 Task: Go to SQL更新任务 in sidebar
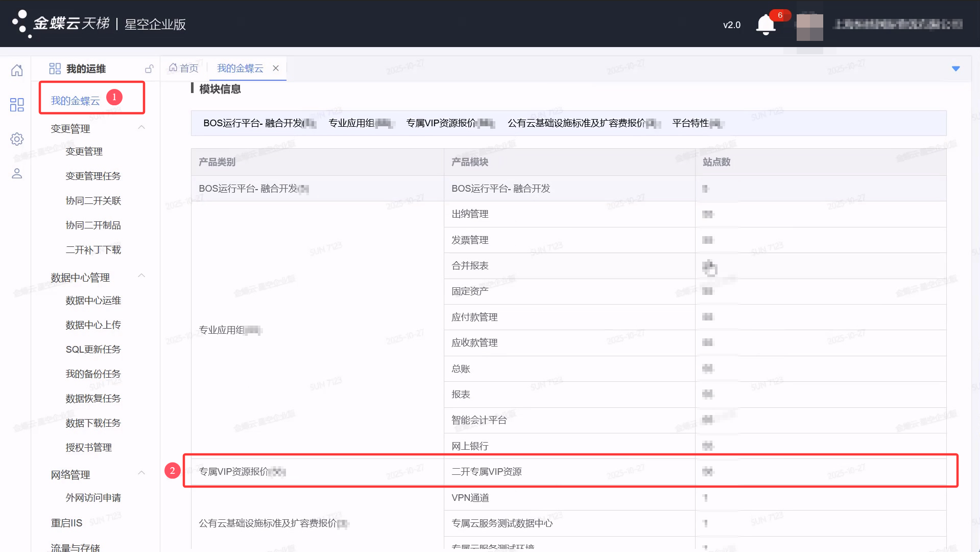[x=93, y=350]
